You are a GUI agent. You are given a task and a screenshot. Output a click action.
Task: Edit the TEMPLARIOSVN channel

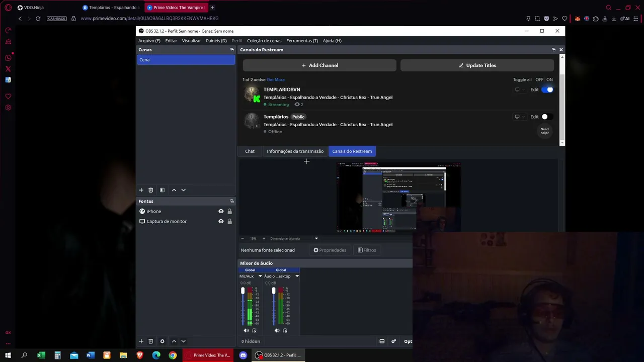[534, 89]
